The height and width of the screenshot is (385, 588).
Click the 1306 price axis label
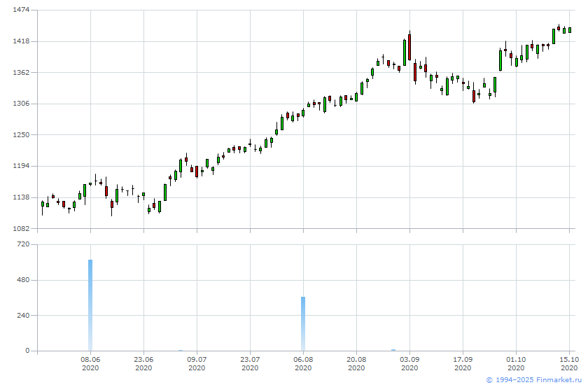coord(21,104)
